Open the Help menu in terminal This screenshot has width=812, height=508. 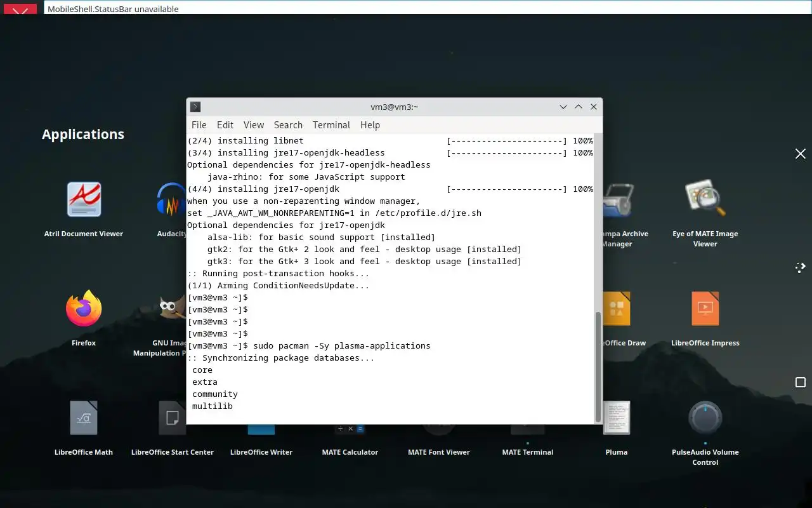370,125
